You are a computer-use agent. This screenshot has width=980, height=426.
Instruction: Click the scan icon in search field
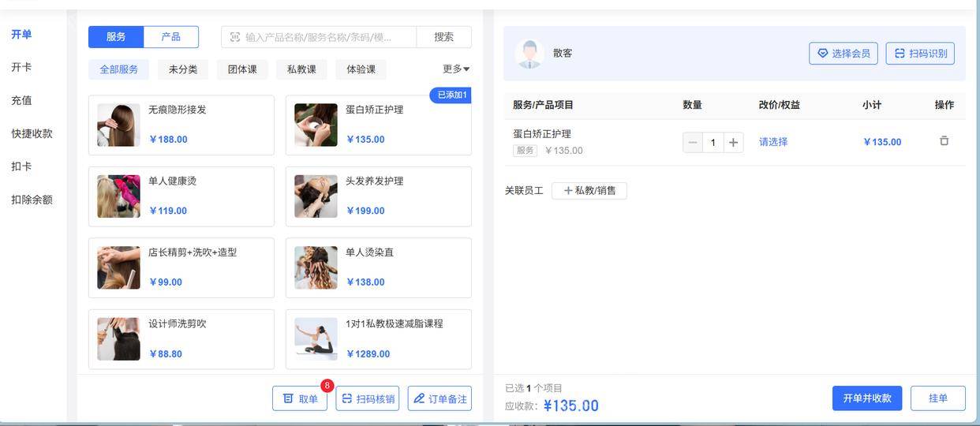pyautogui.click(x=235, y=37)
